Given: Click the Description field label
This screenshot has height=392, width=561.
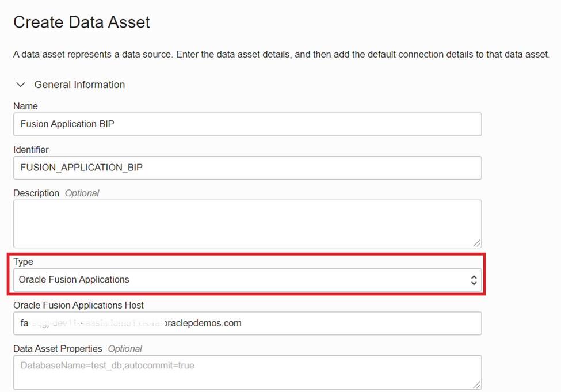Looking at the screenshot, I should 36,193.
